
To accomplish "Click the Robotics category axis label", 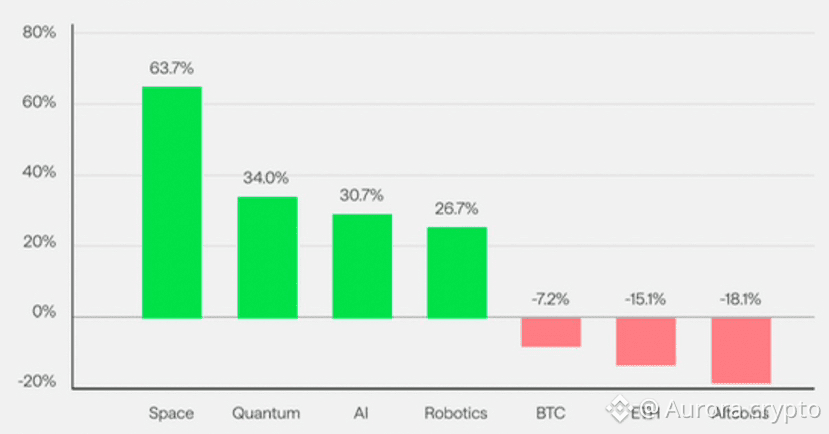I will pyautogui.click(x=456, y=412).
